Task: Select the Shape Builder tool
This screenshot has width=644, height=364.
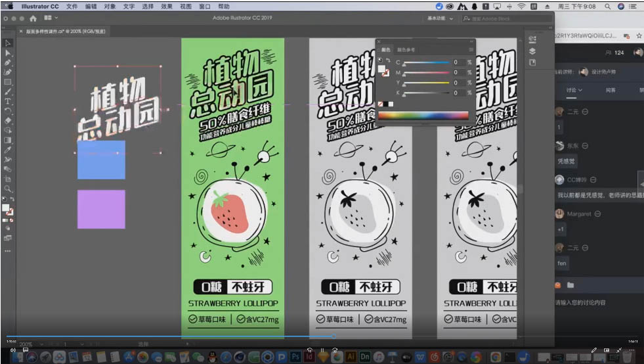Action: [x=7, y=130]
